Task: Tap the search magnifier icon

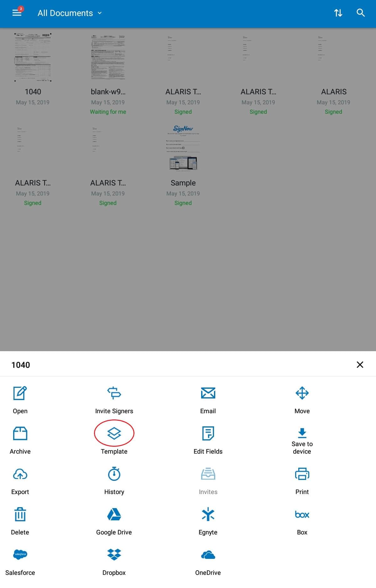Action: (361, 13)
